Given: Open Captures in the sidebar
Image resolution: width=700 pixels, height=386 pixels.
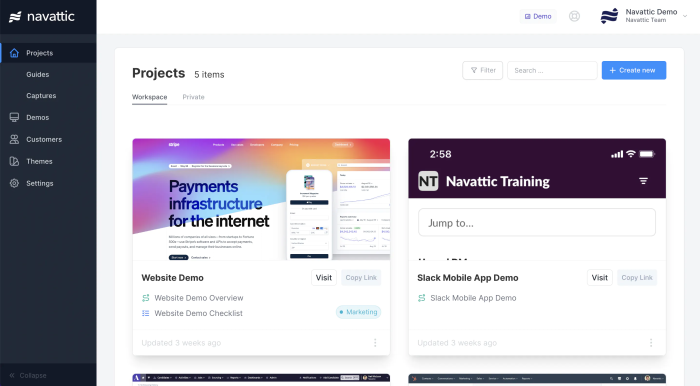Looking at the screenshot, I should pos(41,95).
